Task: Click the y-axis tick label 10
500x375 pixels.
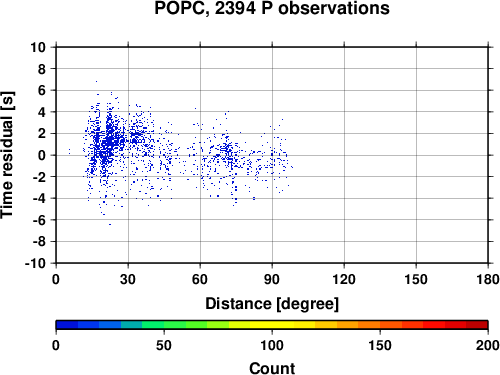Action: click(38, 47)
